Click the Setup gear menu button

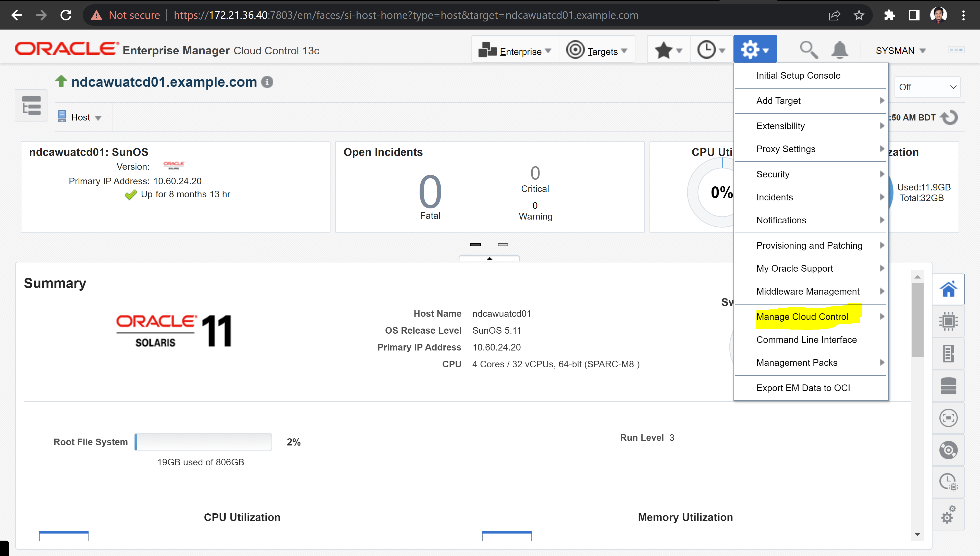point(755,49)
